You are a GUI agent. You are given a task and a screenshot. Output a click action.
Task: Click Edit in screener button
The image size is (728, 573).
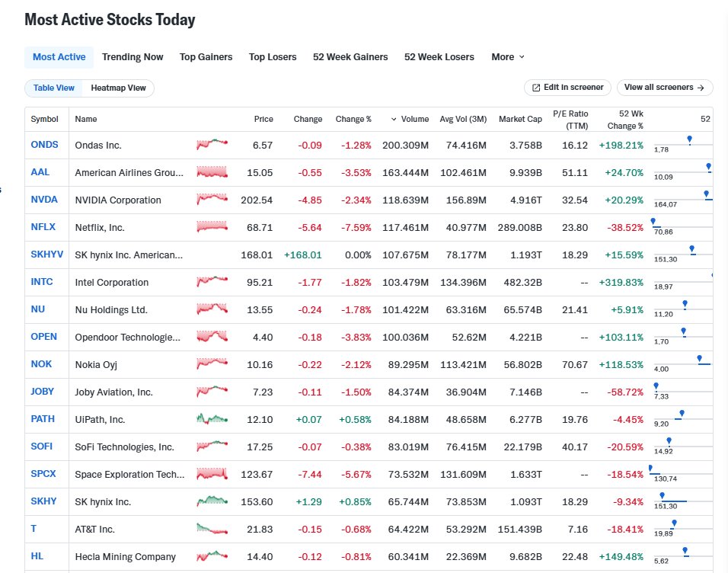[x=567, y=88]
